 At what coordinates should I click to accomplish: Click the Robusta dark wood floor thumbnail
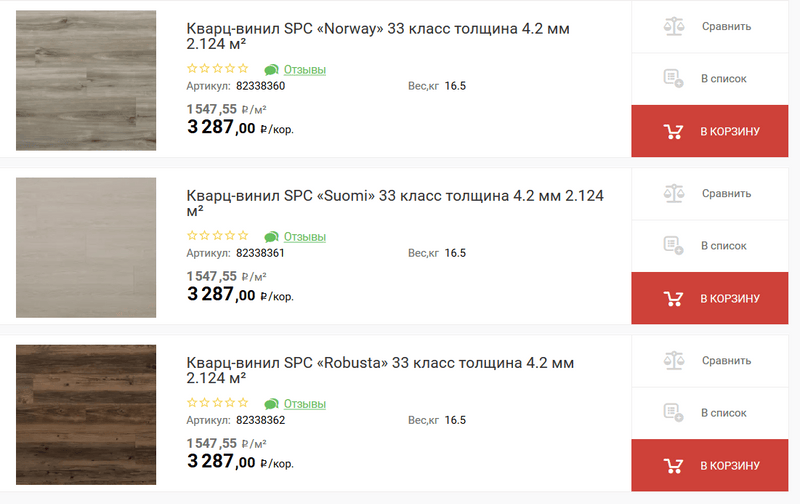(86, 414)
